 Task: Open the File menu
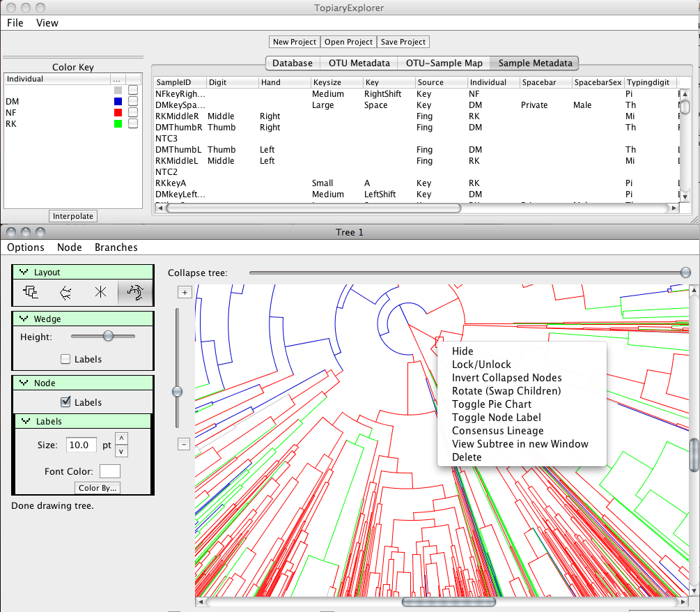click(x=15, y=23)
